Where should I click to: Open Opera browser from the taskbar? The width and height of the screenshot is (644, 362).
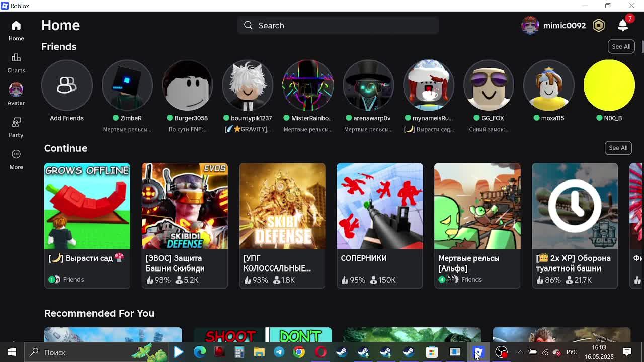(x=320, y=352)
